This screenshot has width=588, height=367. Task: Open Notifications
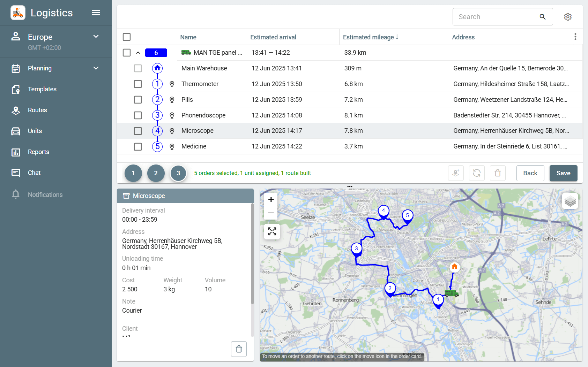click(x=45, y=194)
